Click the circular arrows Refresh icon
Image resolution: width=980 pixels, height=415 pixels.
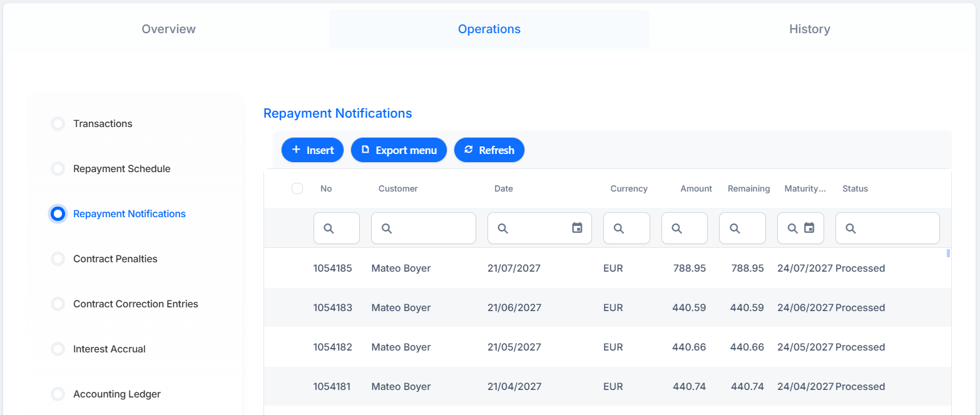click(x=469, y=150)
